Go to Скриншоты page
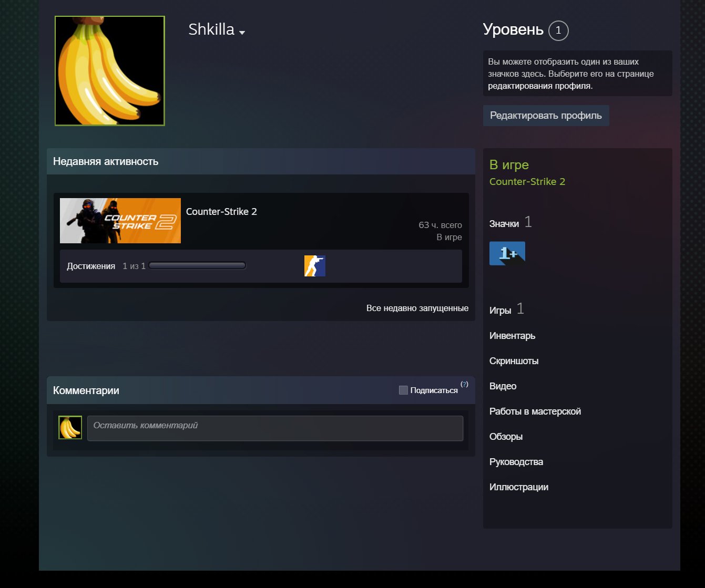 (x=514, y=361)
